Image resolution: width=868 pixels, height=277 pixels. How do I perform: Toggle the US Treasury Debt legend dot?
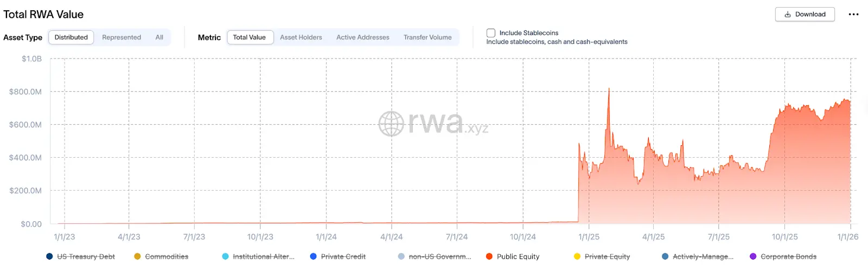50,256
